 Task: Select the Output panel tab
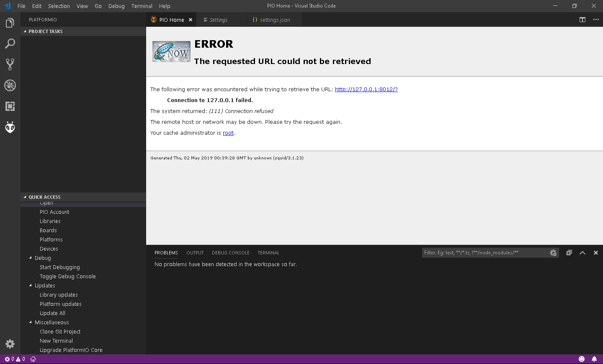point(195,253)
